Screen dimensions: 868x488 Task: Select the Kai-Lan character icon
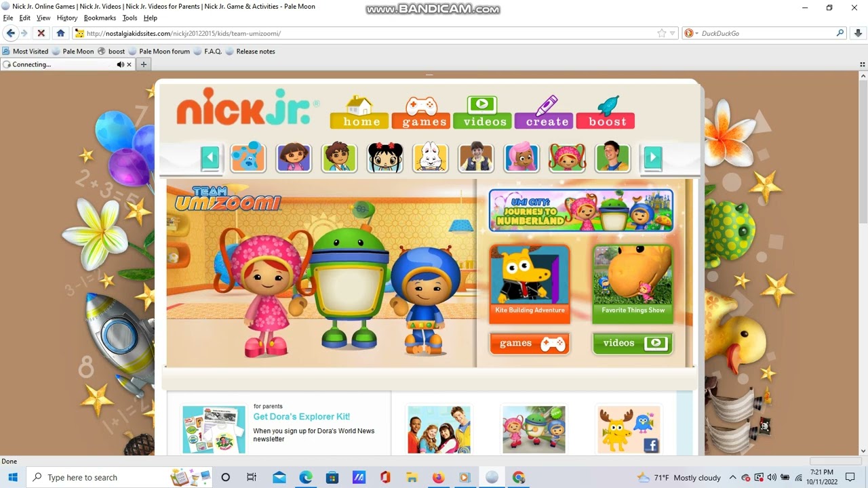(385, 158)
